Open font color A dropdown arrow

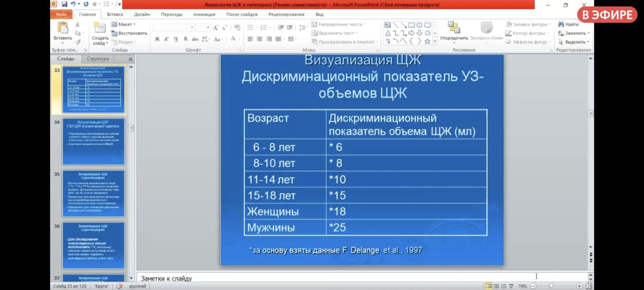point(239,39)
